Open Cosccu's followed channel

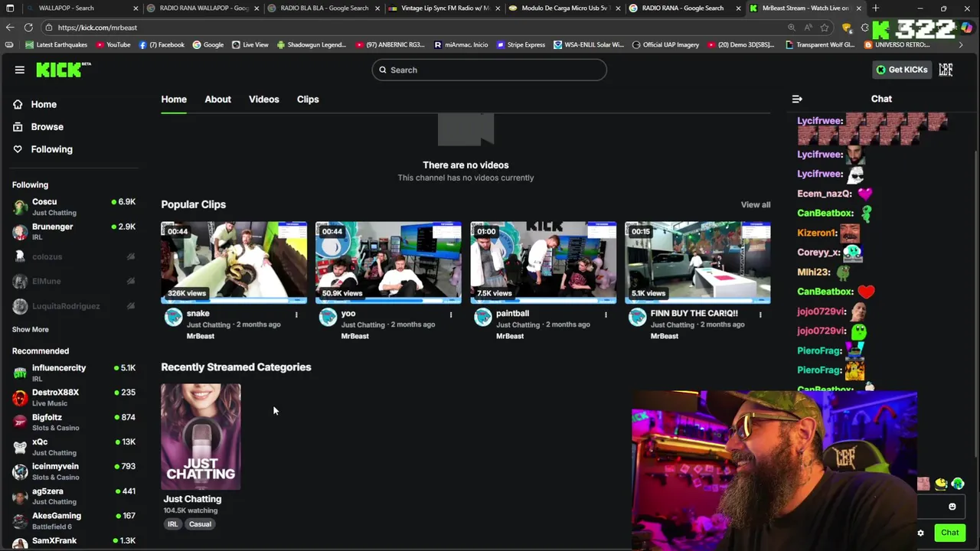(73, 207)
